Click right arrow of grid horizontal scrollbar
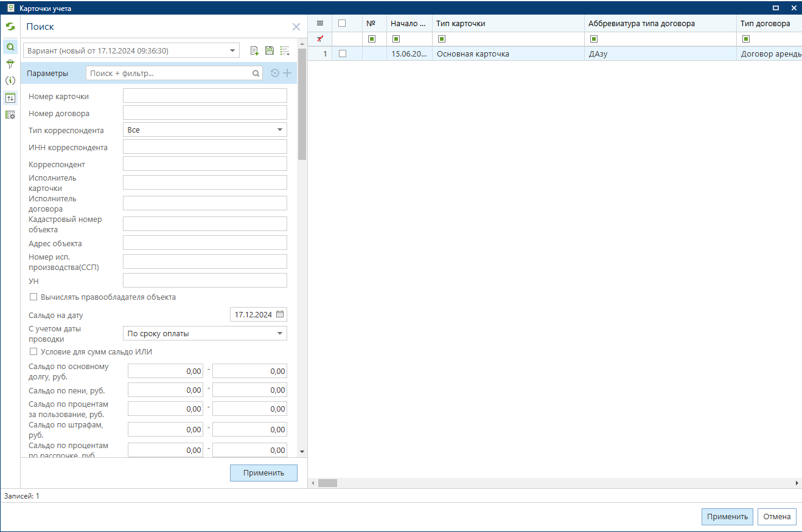The width and height of the screenshot is (802, 532). coord(797,483)
